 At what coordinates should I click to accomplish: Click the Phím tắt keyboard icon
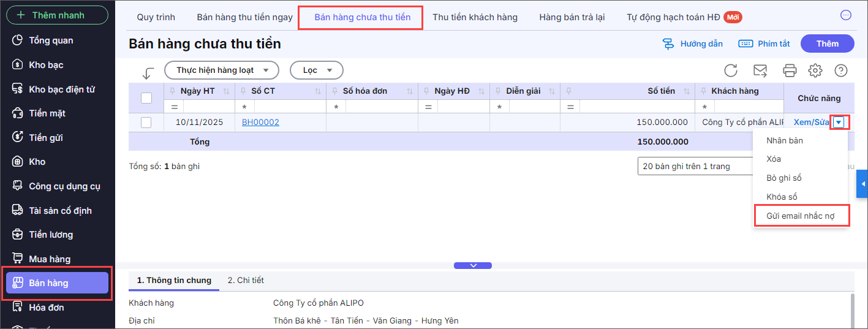click(745, 43)
